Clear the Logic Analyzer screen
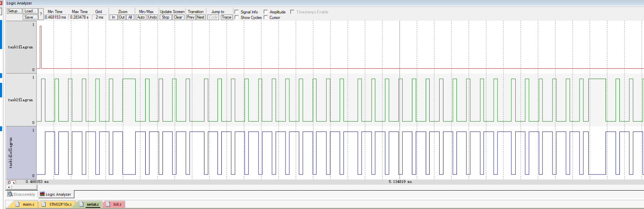The width and height of the screenshot is (644, 209). 178,17
